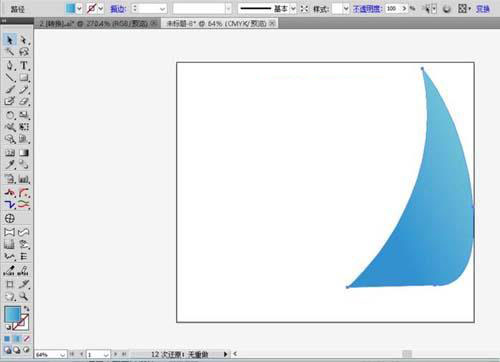This screenshot has height=362, width=500.
Task: Select the Rotate tool
Action: click(10, 115)
